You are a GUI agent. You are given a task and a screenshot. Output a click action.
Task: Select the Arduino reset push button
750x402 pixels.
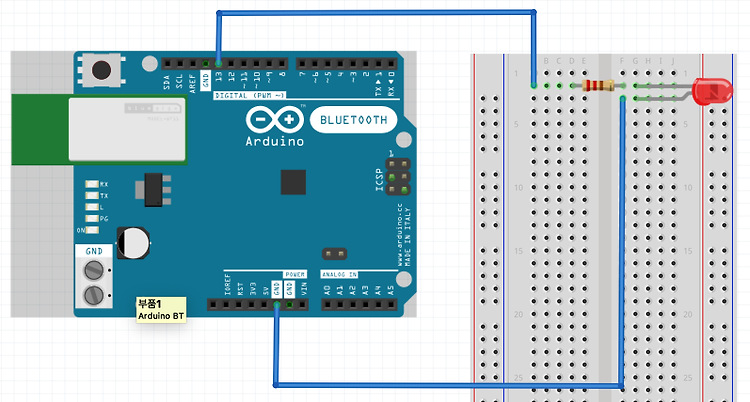(x=101, y=70)
